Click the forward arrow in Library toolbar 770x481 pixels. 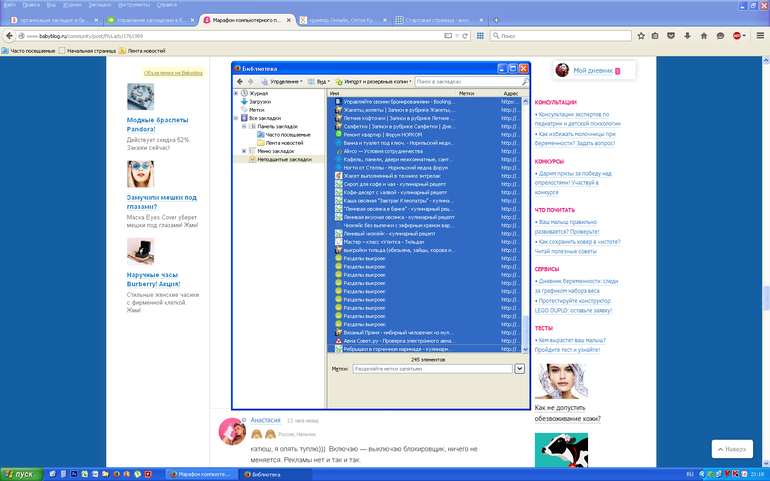[250, 81]
